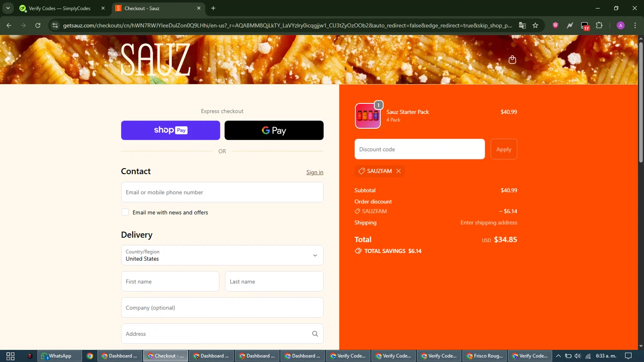This screenshot has width=644, height=362.
Task: Go back to the previous page
Action: click(x=9, y=25)
